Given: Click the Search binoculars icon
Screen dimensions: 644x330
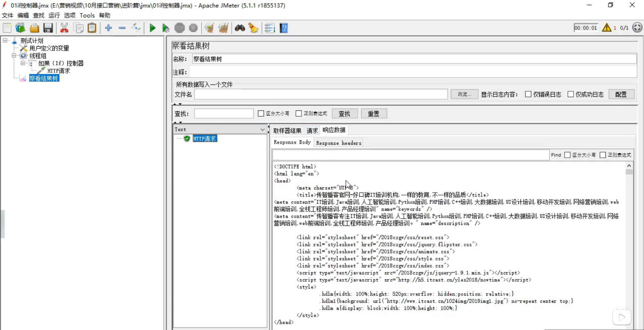Looking at the screenshot, I should [240, 28].
